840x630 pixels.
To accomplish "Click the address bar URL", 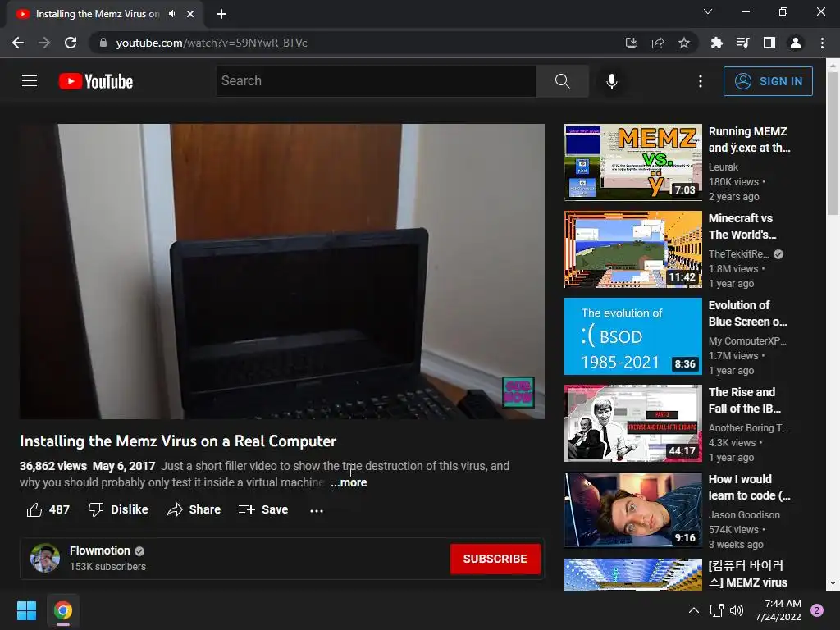I will [x=212, y=43].
